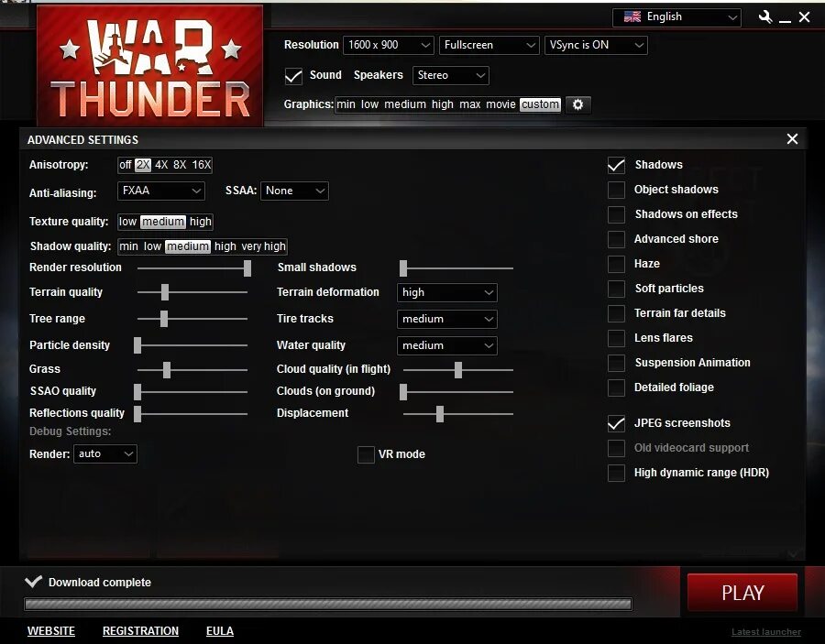
Task: Click the download progress bar
Action: coord(328,604)
